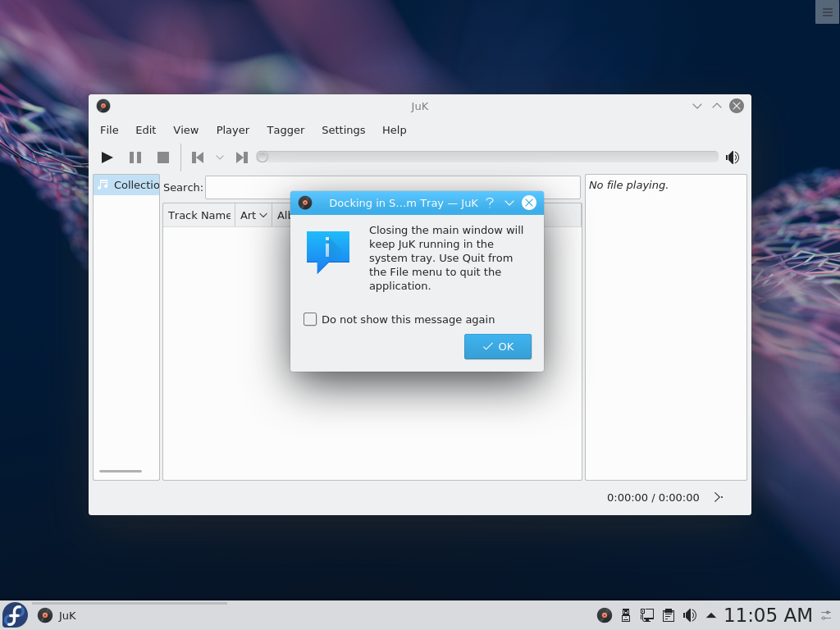Open the File menu
This screenshot has height=630, width=840.
(x=109, y=130)
